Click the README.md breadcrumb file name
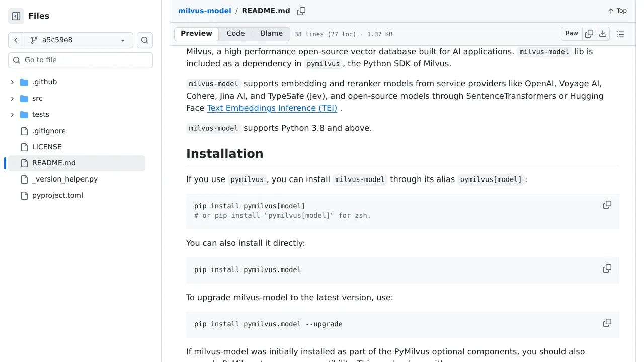Screen dimensions: 644x362 (x=266, y=11)
